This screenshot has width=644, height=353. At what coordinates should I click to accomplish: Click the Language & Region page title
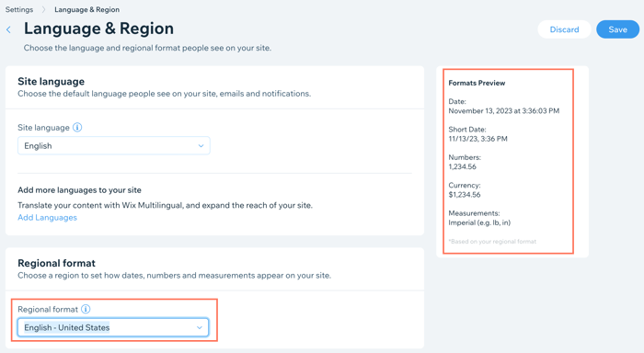pyautogui.click(x=98, y=28)
